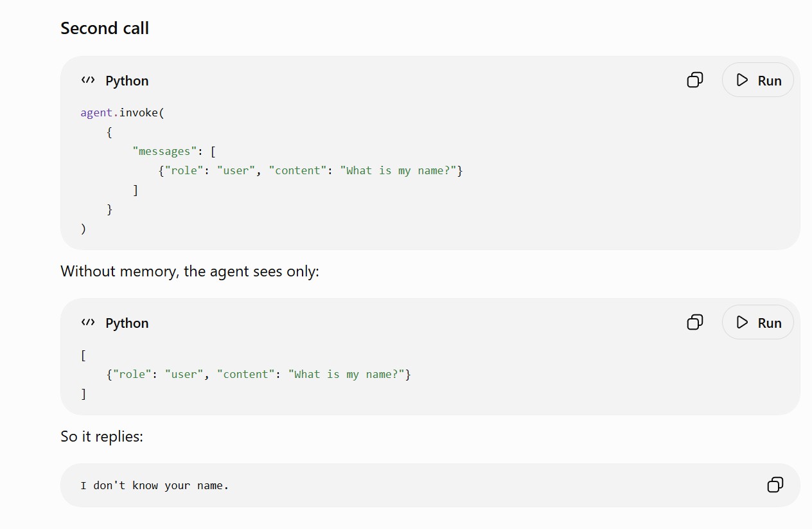Viewport: 812px width, 529px height.
Task: Click the "Without memory, the agent sees only:" sentence
Action: pos(190,271)
